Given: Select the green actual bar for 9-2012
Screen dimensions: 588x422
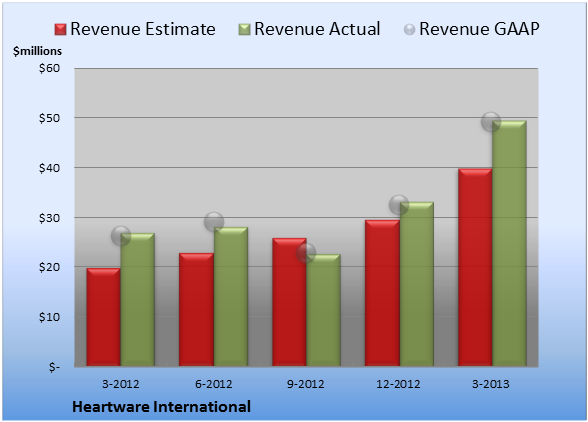Looking at the screenshot, I should click(x=323, y=310).
